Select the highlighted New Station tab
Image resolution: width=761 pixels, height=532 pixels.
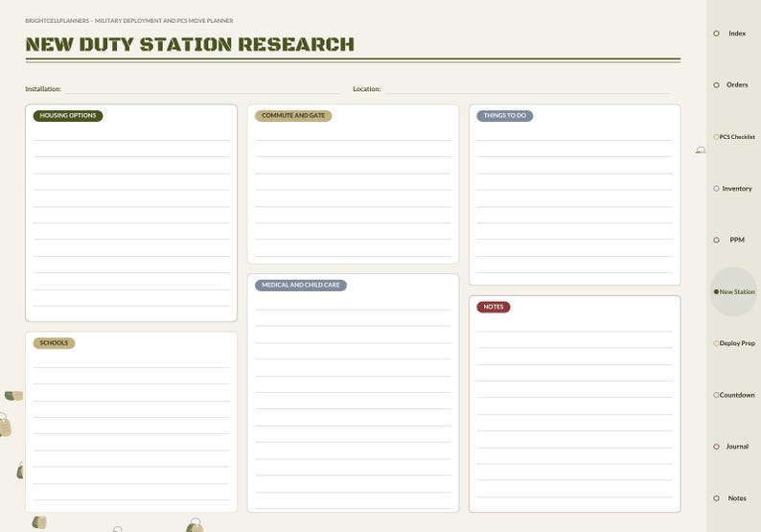pos(734,291)
